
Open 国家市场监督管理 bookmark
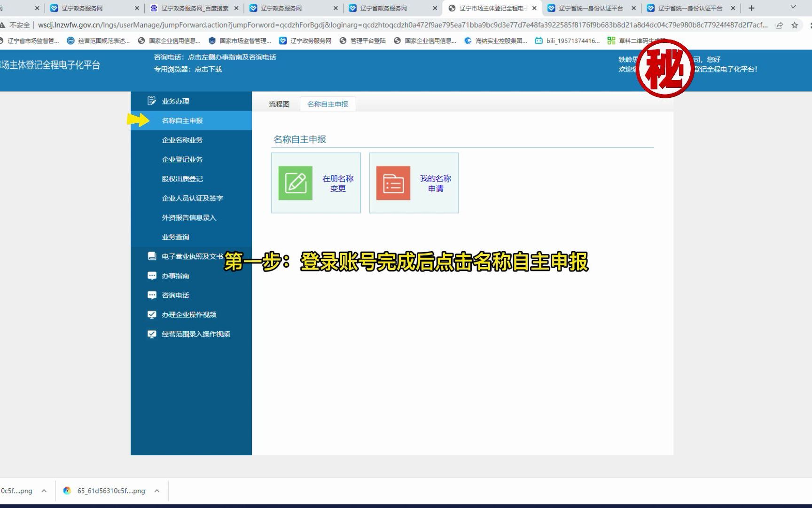point(240,41)
